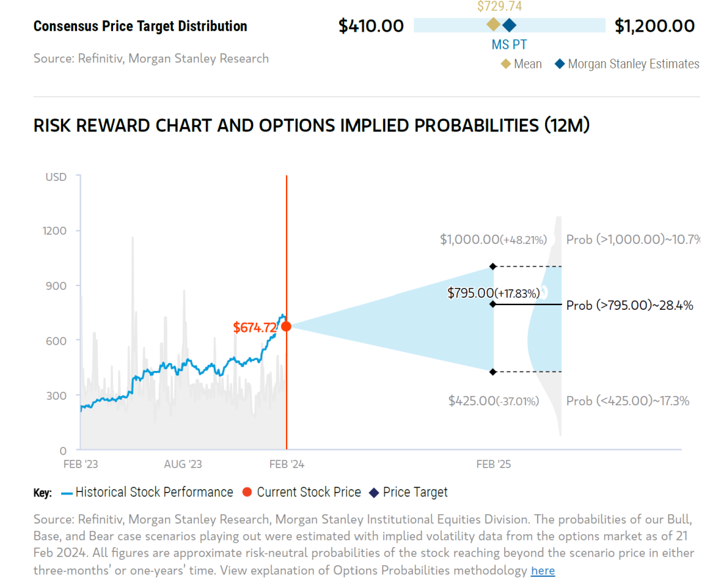Click the AUG '23 axis label
This screenshot has width=710, height=588.
(183, 464)
